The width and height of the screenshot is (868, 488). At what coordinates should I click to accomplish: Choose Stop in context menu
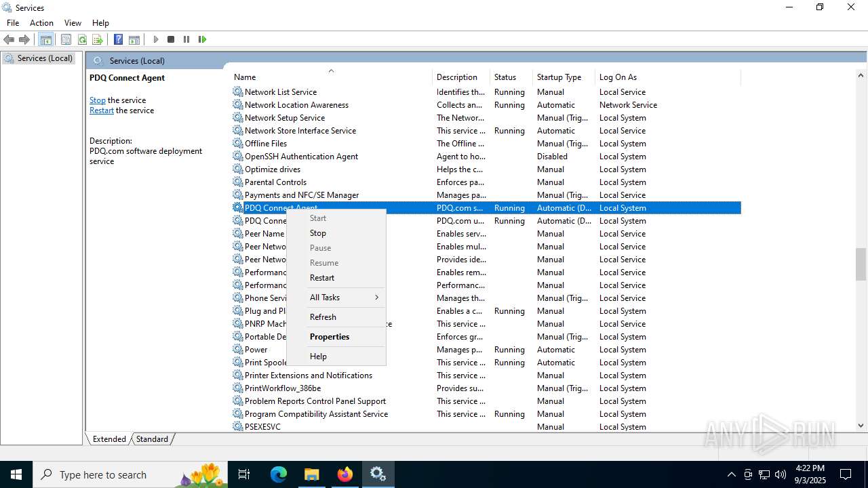point(336,232)
